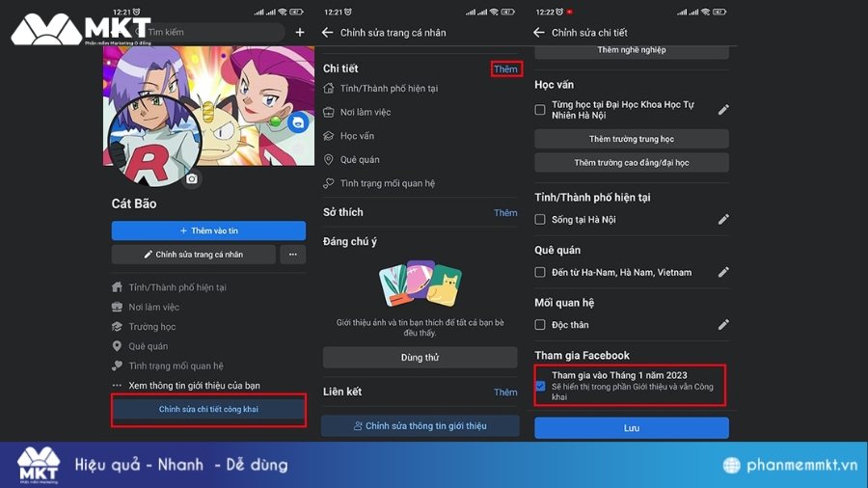Check the Từng học tại Đại Học checkbox

click(x=540, y=110)
